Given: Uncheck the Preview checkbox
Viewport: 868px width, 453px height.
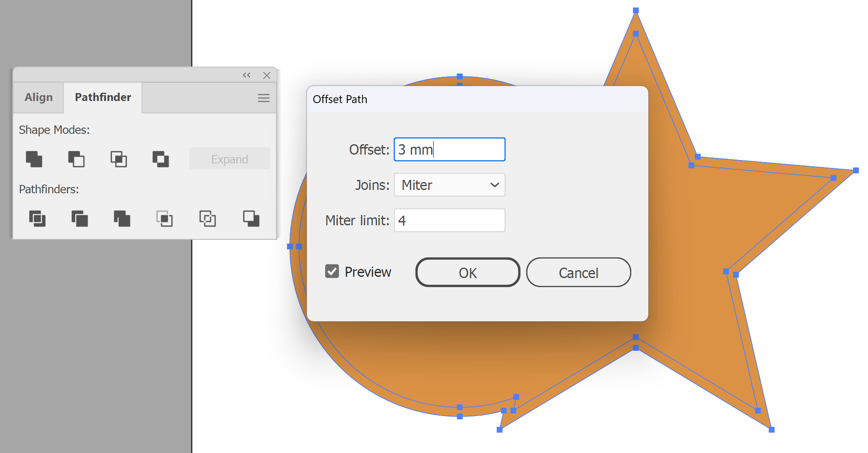Looking at the screenshot, I should [332, 271].
